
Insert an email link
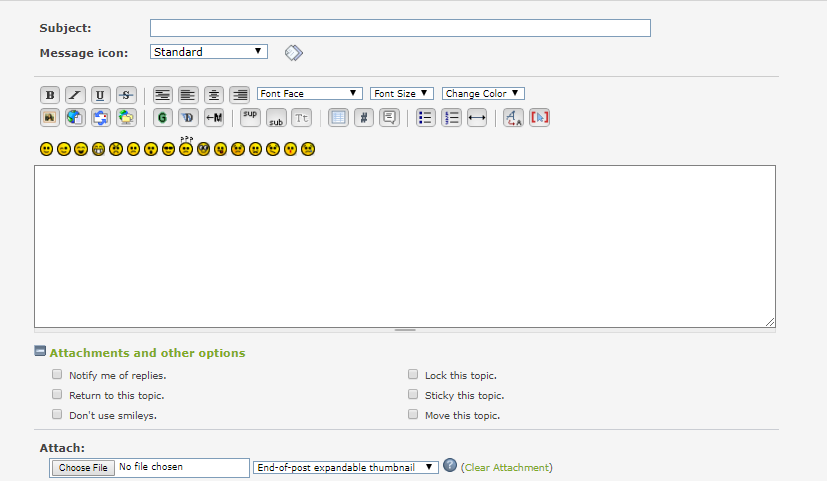click(100, 118)
